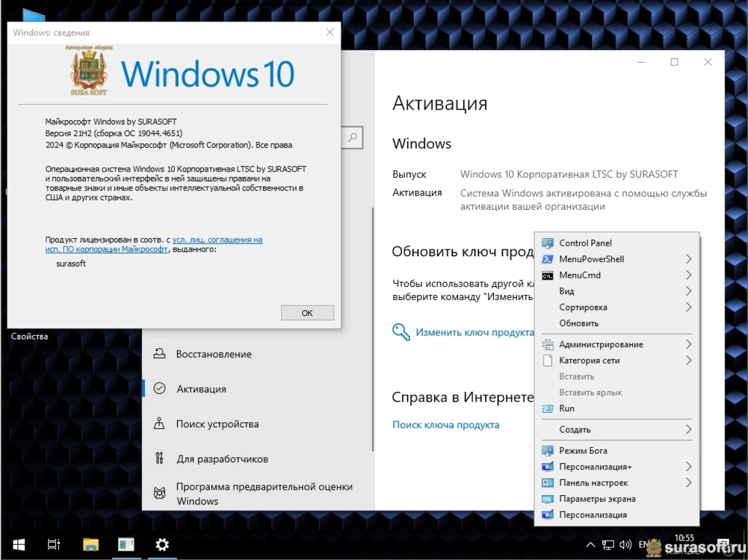Image resolution: width=748 pixels, height=560 pixels.
Task: Close the Windows: сведения dialog
Action: tap(330, 33)
